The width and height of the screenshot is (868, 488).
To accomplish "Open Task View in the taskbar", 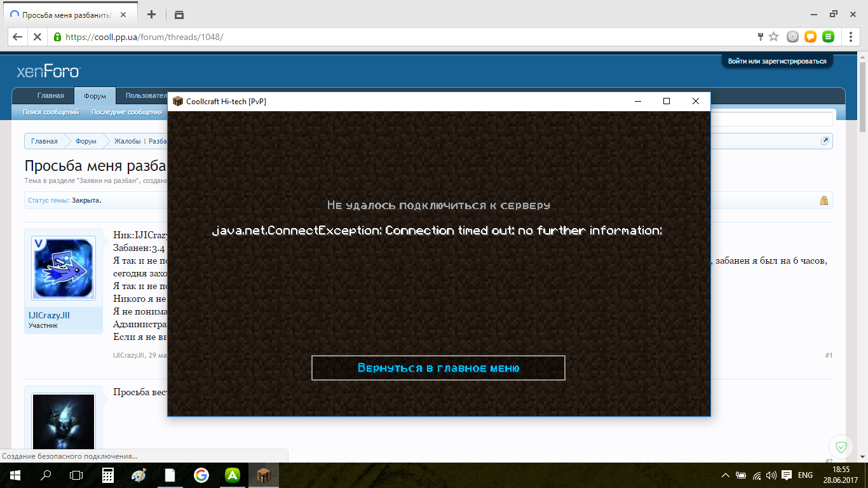I will 76,475.
